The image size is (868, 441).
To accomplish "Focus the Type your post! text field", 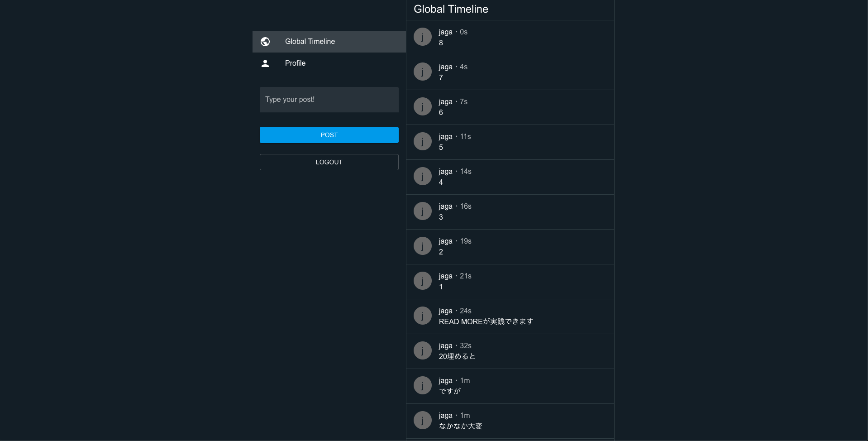I will tap(329, 100).
